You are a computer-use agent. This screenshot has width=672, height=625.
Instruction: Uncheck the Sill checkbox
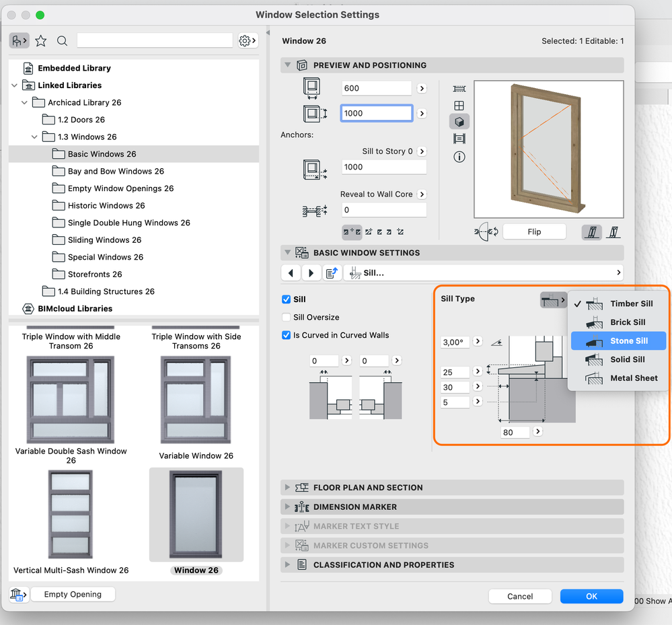coord(285,299)
